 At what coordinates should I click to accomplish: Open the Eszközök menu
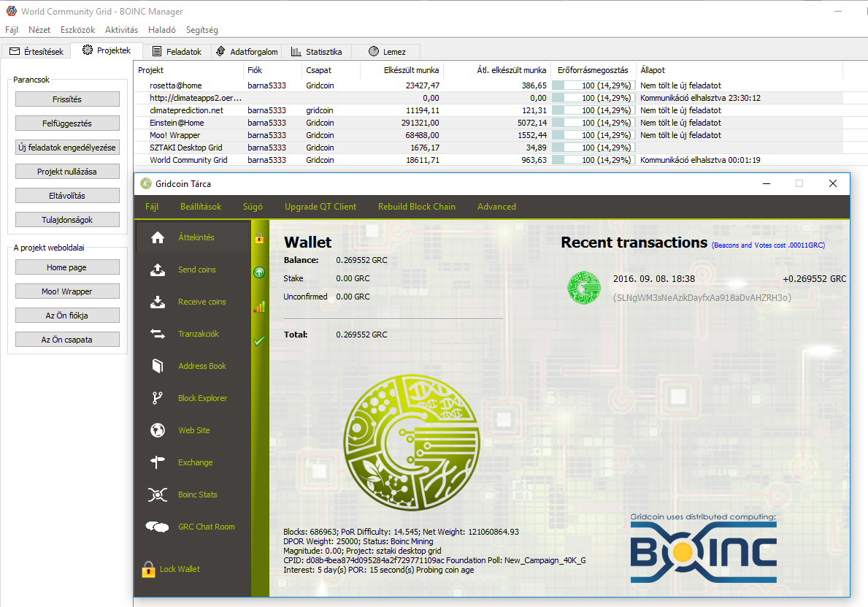[x=77, y=30]
